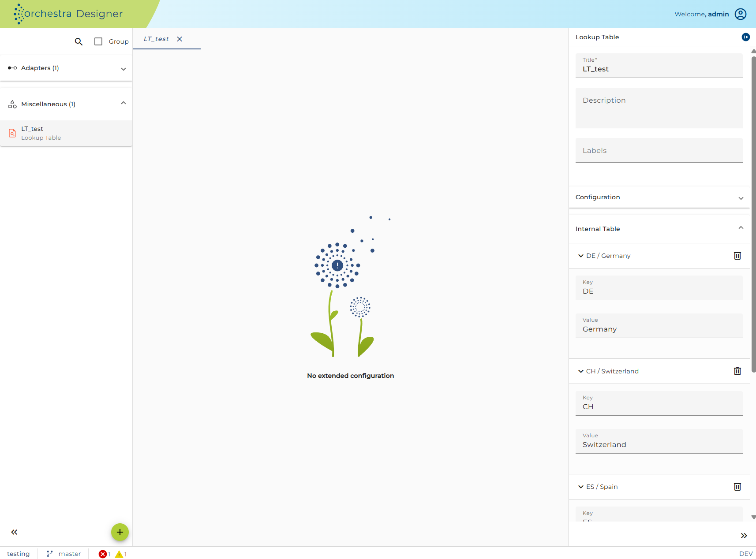Click the green add new element button

pos(120,532)
